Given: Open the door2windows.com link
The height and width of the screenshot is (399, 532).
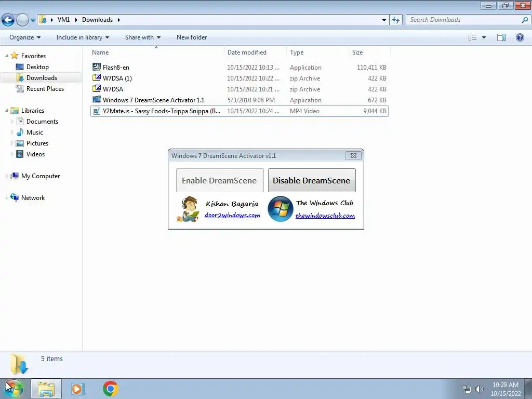Looking at the screenshot, I should (232, 215).
